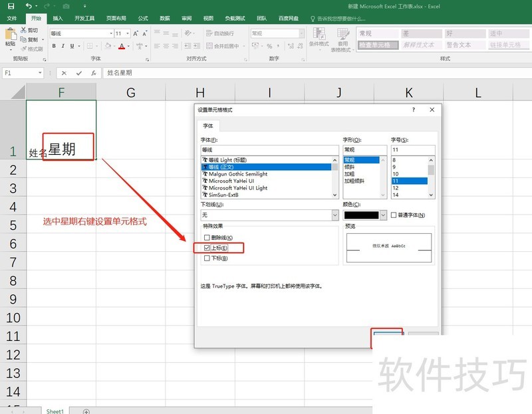Uncheck the 上标 superscript checkbox
Viewport: 532px width, 414px height.
206,248
